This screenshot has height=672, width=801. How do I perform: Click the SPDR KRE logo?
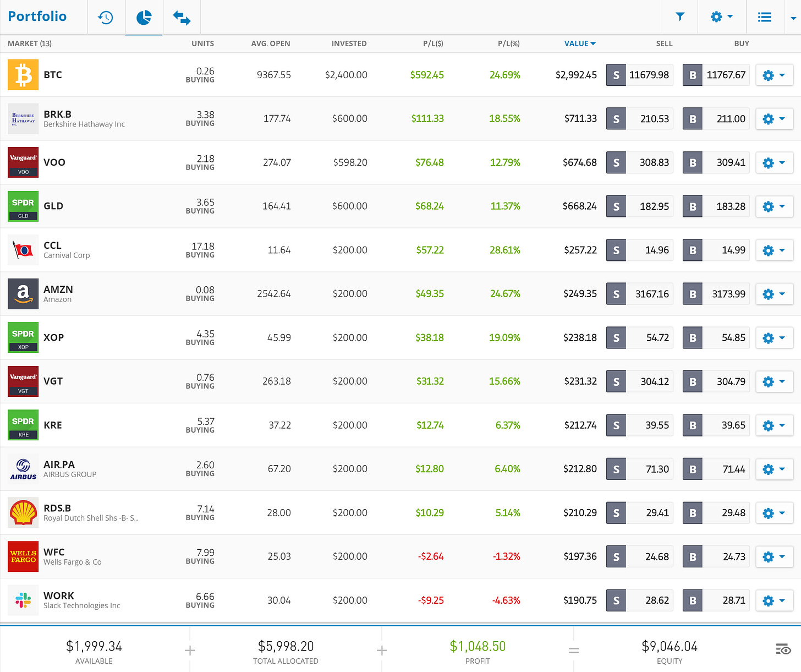pyautogui.click(x=23, y=425)
